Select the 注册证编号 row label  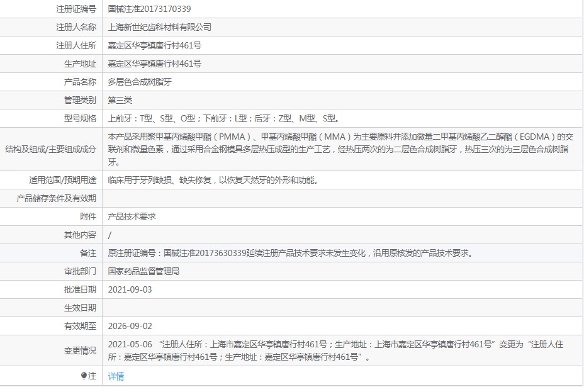pos(76,9)
